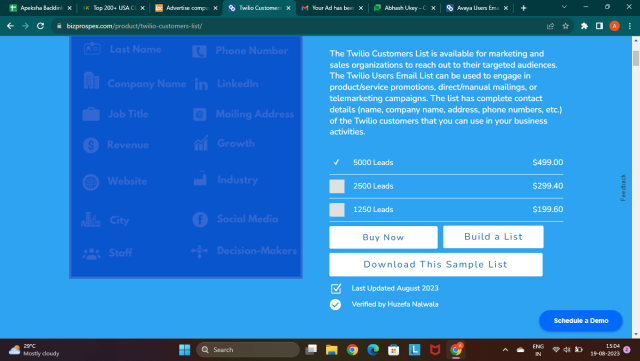Toggle the browser side panel icon
Image resolution: width=640 pixels, height=361 pixels.
click(x=599, y=26)
